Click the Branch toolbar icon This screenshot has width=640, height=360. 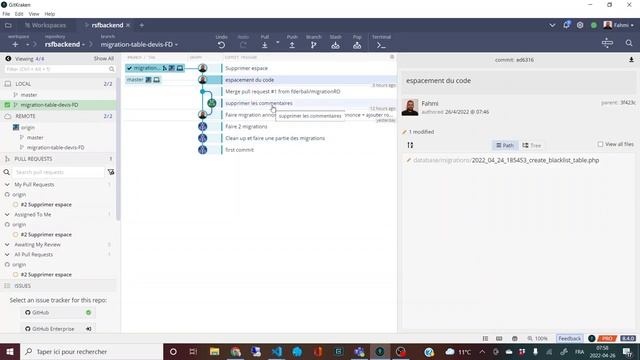[313, 45]
